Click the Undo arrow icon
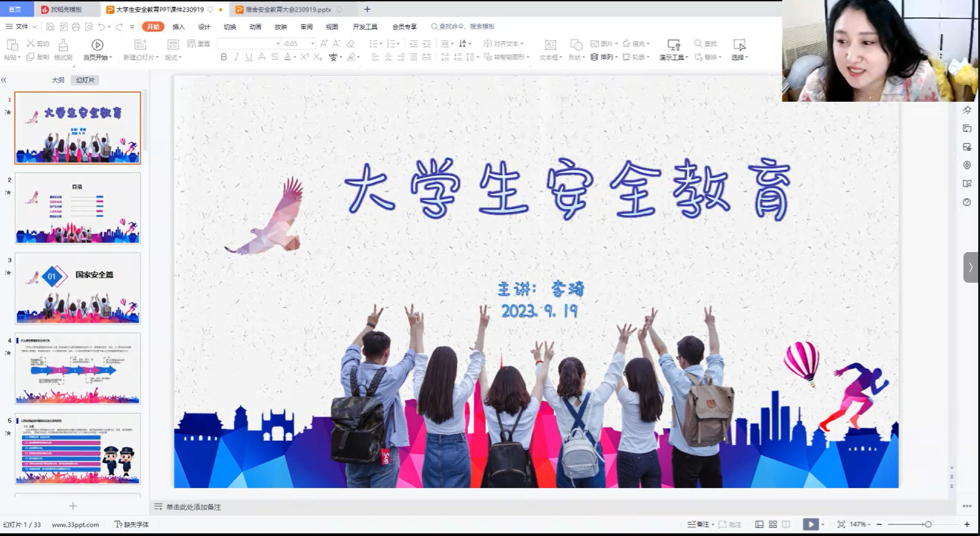 [101, 26]
